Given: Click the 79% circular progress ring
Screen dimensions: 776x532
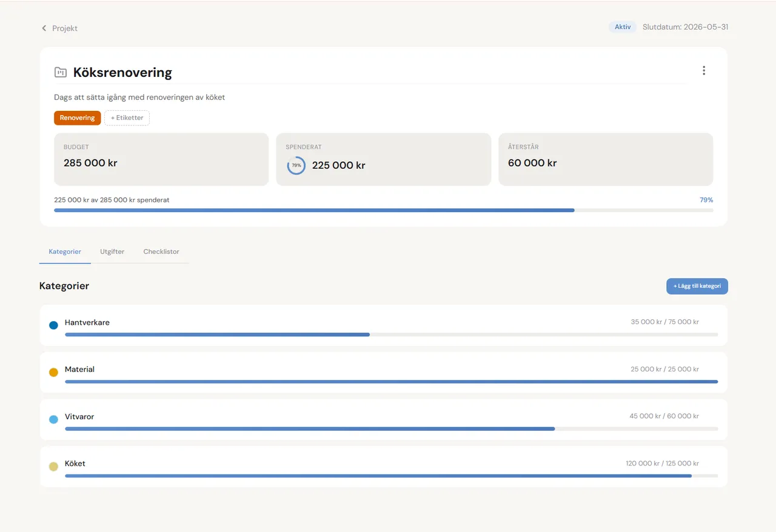Looking at the screenshot, I should (x=296, y=165).
